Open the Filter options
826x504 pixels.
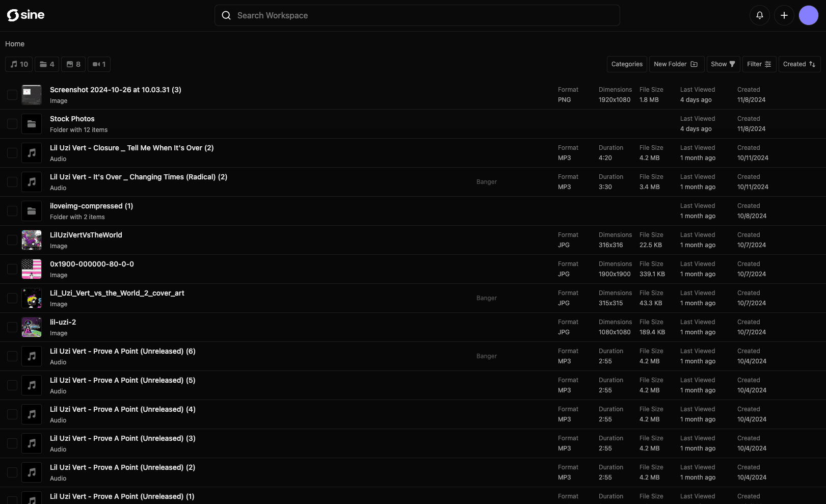tap(759, 64)
